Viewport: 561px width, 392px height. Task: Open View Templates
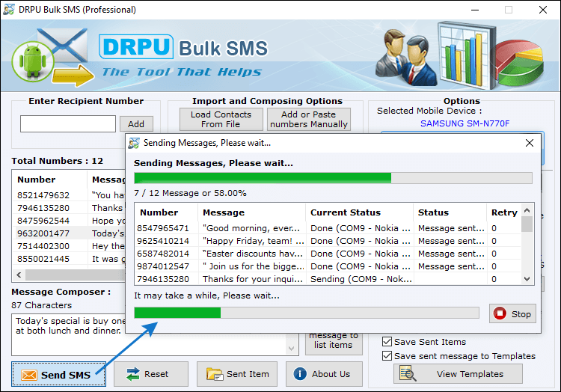(x=458, y=374)
